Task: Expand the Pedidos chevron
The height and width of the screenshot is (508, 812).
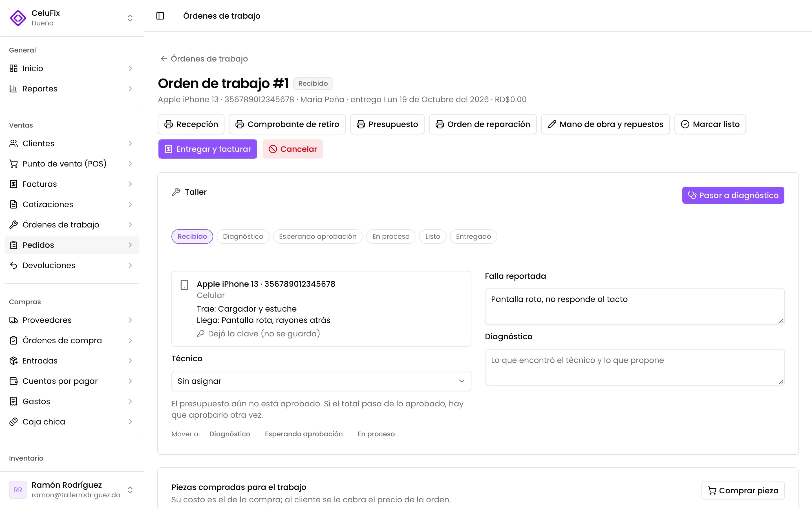Action: point(130,245)
